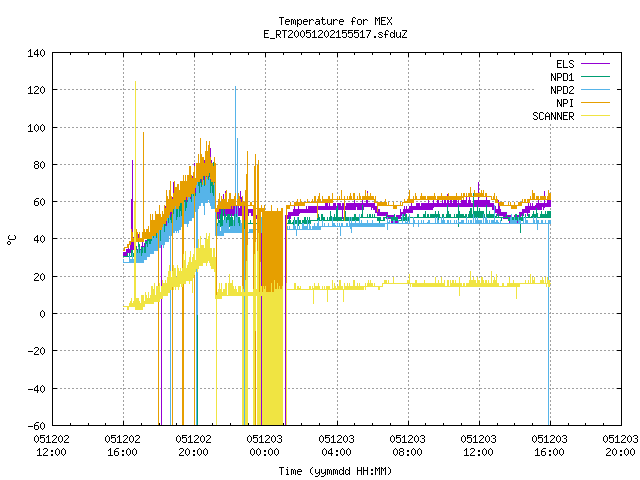The height and width of the screenshot is (480, 640).
Task: Click the y-axis value 140
Action: pyautogui.click(x=36, y=53)
